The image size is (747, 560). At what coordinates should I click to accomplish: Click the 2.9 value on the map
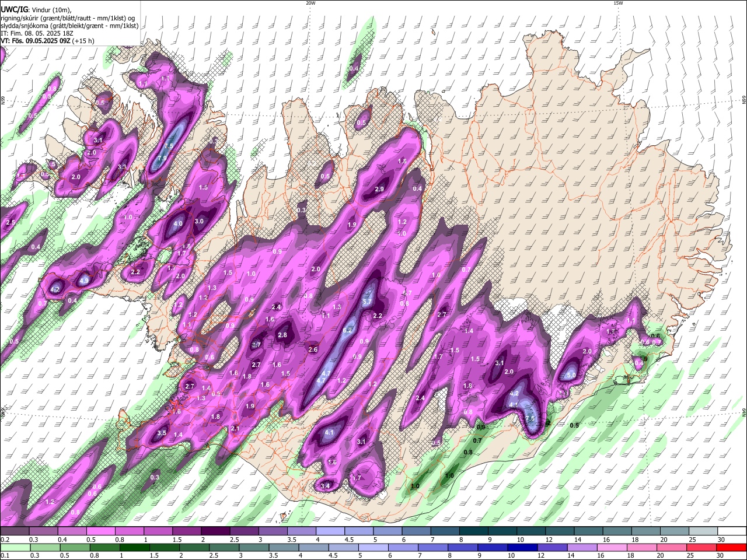pos(379,189)
